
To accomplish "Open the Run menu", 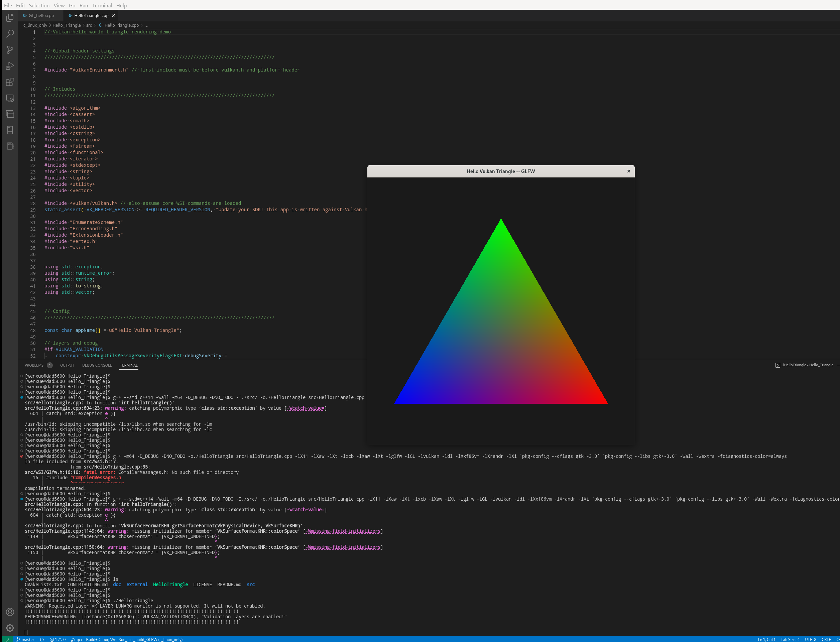I will pos(84,5).
